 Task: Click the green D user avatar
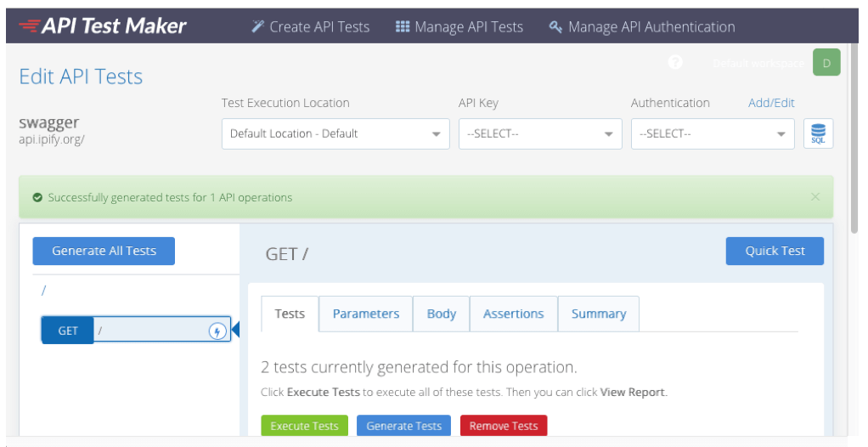tap(826, 63)
